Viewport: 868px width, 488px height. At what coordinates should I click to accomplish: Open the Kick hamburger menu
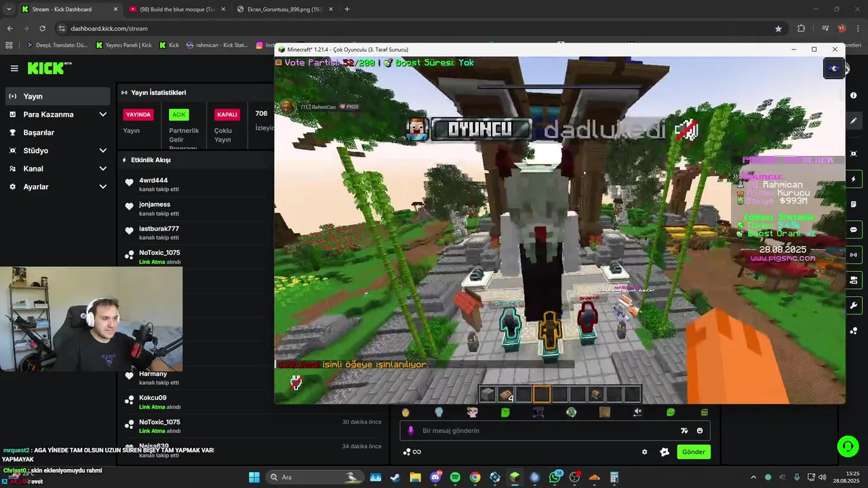(14, 68)
